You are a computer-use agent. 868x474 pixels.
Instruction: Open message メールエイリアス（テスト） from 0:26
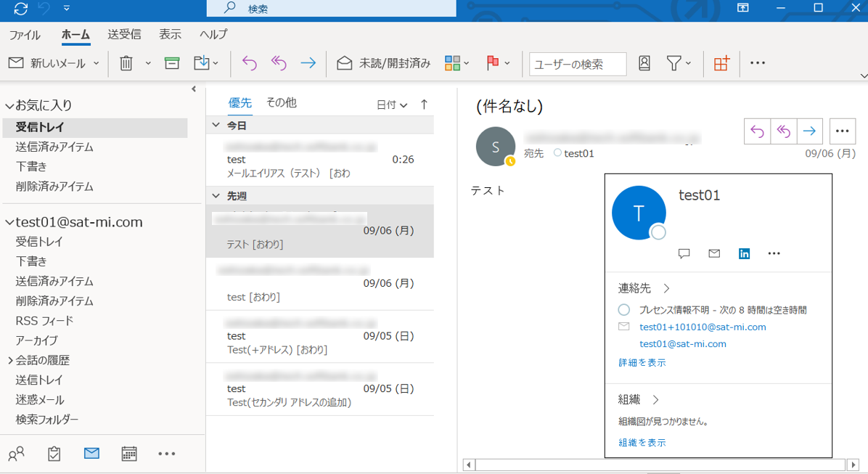[x=320, y=160]
